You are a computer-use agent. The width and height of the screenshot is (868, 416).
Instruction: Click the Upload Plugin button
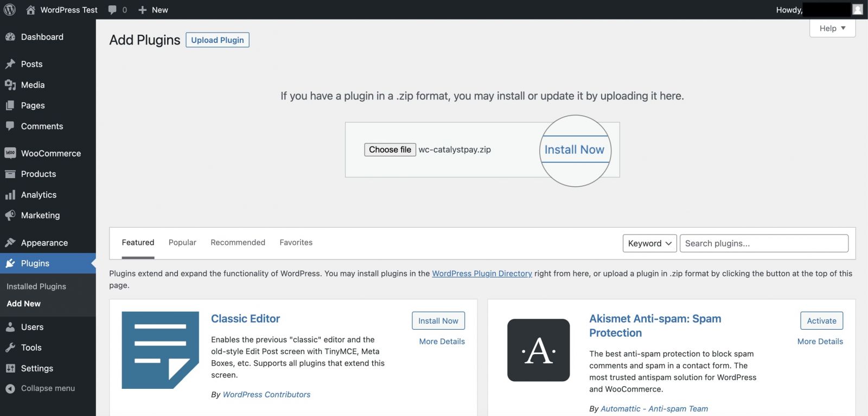218,40
